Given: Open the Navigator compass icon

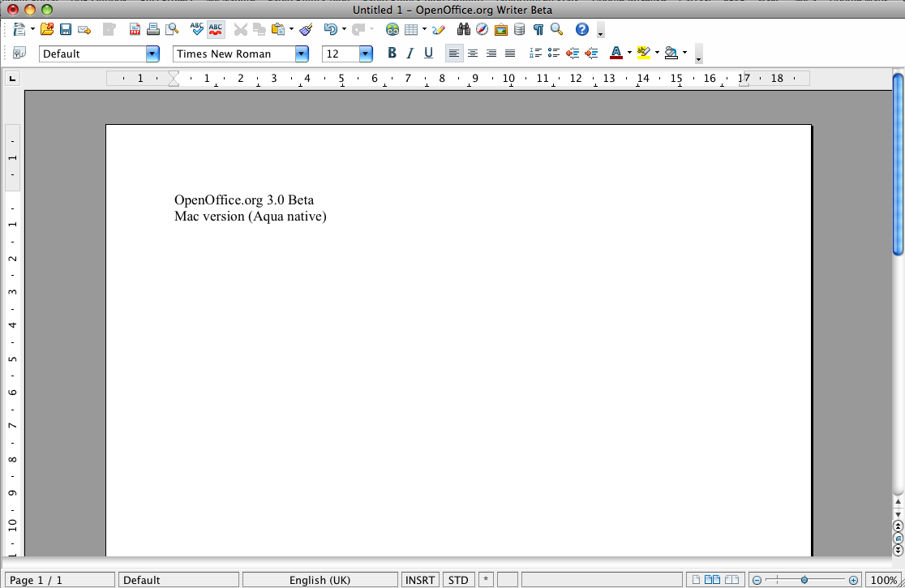Looking at the screenshot, I should (x=482, y=29).
